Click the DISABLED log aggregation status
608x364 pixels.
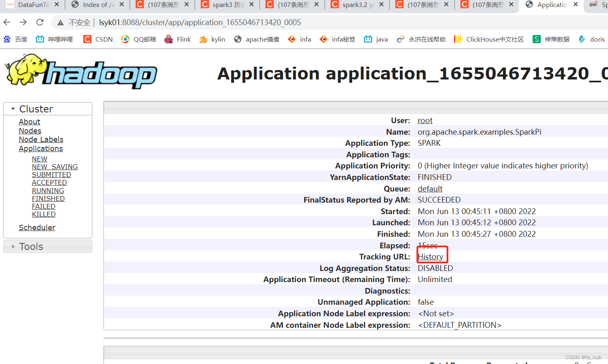tap(435, 268)
